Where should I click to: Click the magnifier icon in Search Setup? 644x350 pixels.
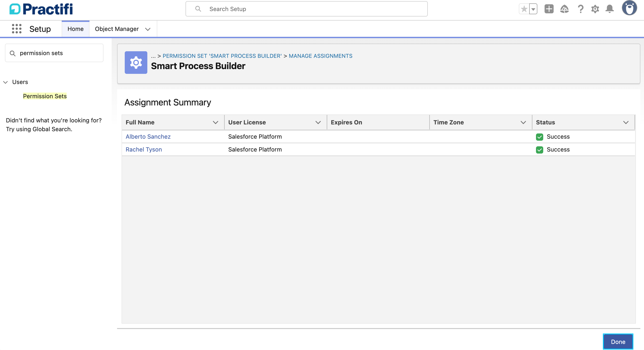coord(198,9)
